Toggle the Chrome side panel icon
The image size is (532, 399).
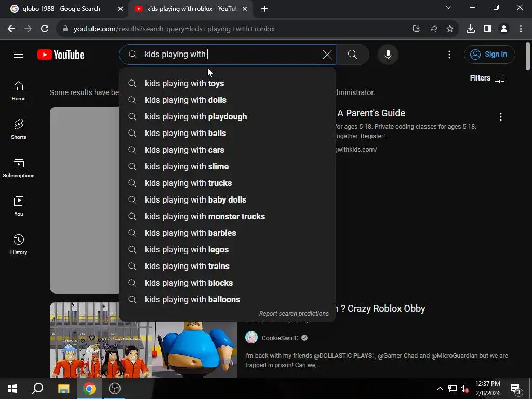(x=487, y=29)
